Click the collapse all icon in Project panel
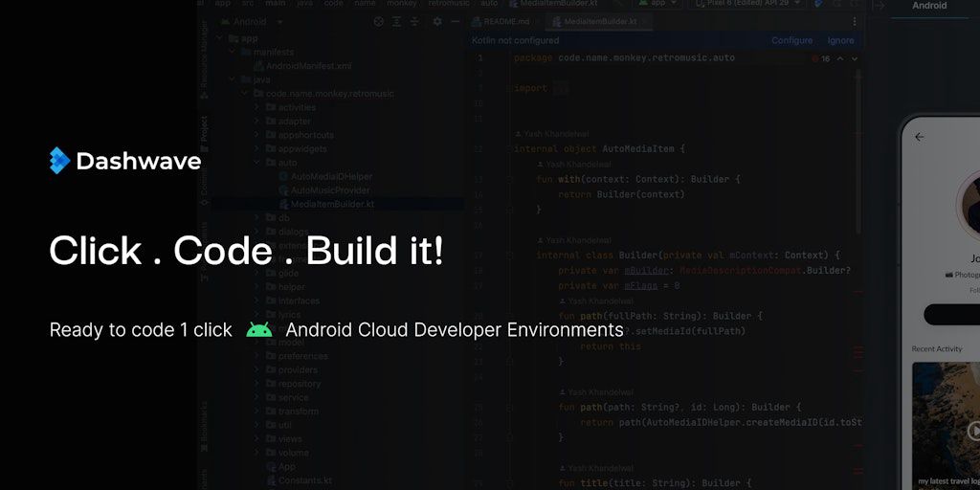The image size is (980, 490). 414,21
